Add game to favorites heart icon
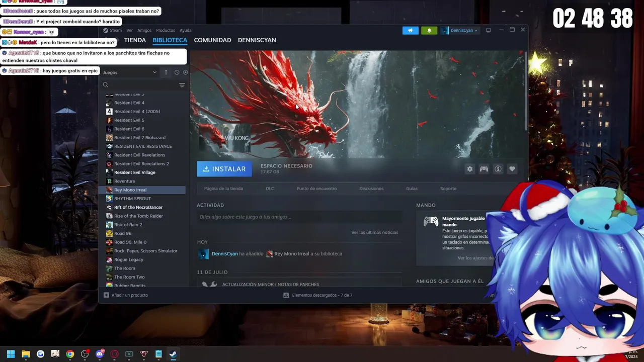Viewport: 644px width, 362px height. 512,169
